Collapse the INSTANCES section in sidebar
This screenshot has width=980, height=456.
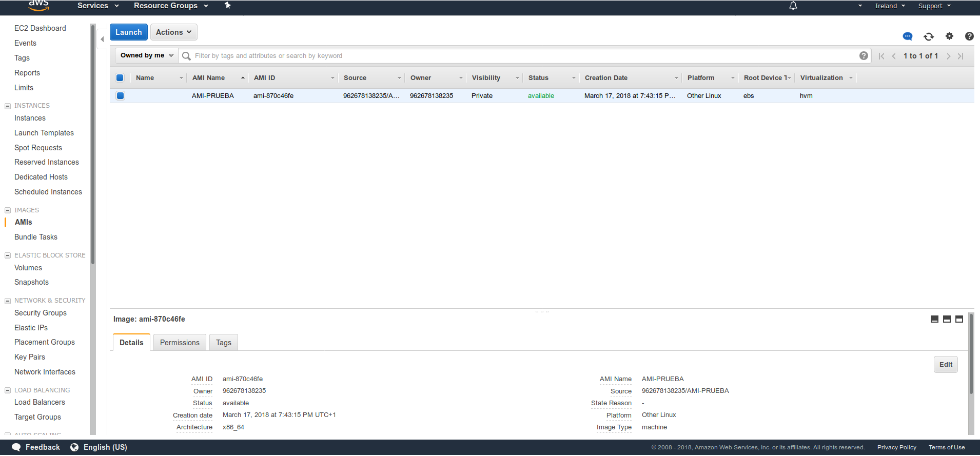pyautogui.click(x=8, y=106)
